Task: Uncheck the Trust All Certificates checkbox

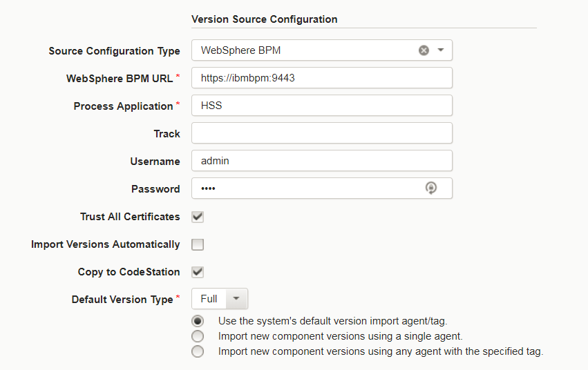Action: pyautogui.click(x=198, y=217)
